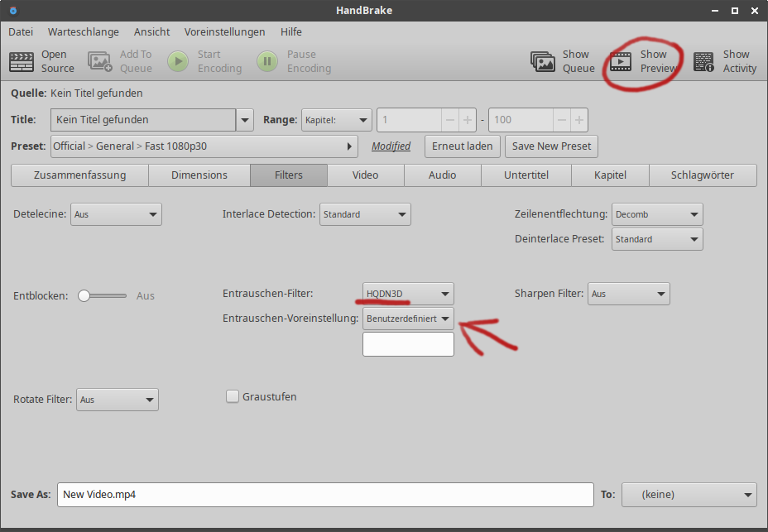The width and height of the screenshot is (768, 532).
Task: Open the Entrauschen-Filter HQDN3D dropdown
Action: (408, 294)
